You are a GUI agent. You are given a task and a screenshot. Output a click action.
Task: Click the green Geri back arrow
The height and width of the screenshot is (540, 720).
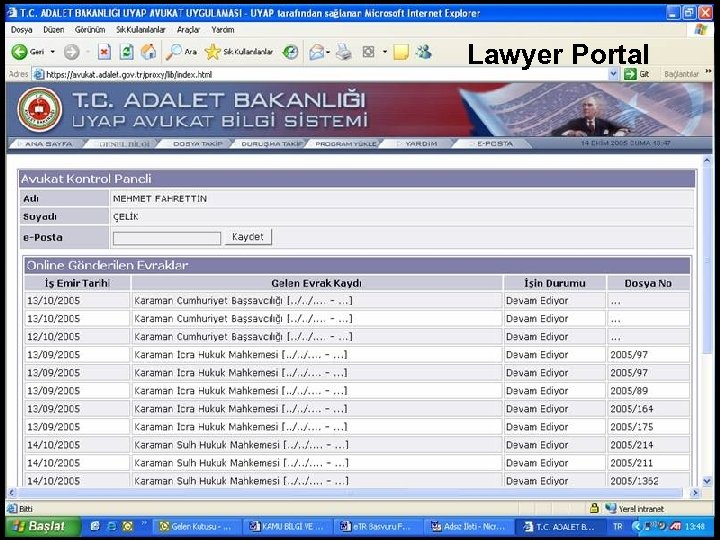pyautogui.click(x=19, y=52)
